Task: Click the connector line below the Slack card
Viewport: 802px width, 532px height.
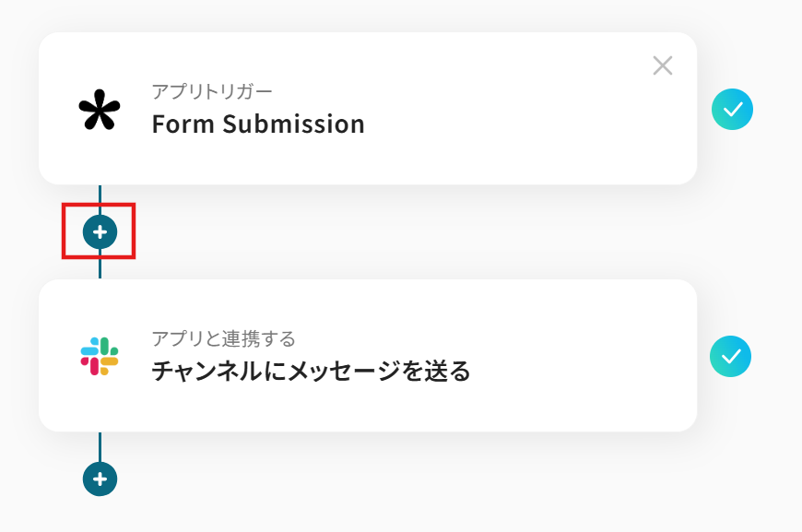Action: point(100,447)
